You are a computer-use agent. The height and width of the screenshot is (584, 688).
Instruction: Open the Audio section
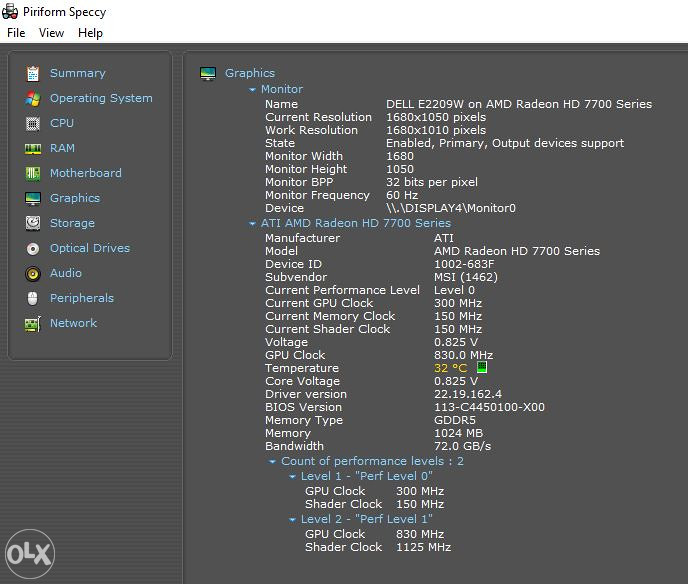tap(66, 273)
